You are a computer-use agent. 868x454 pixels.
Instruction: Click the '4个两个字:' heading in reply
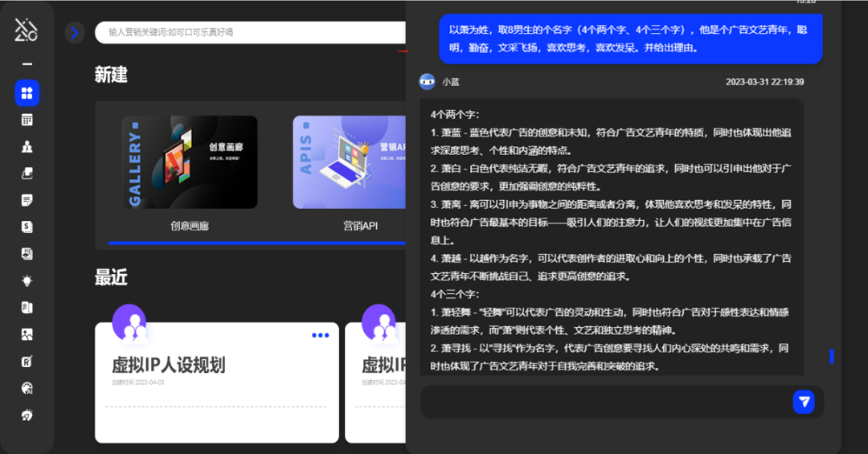pyautogui.click(x=455, y=115)
